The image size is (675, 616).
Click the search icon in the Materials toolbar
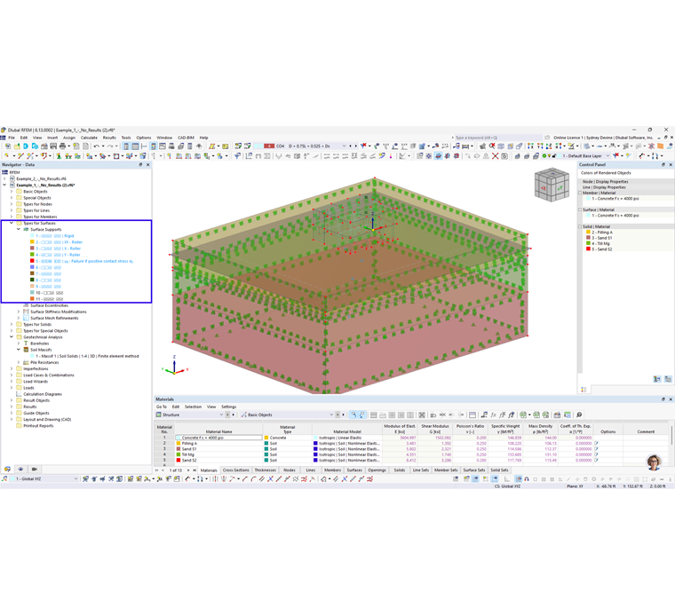coord(579,415)
